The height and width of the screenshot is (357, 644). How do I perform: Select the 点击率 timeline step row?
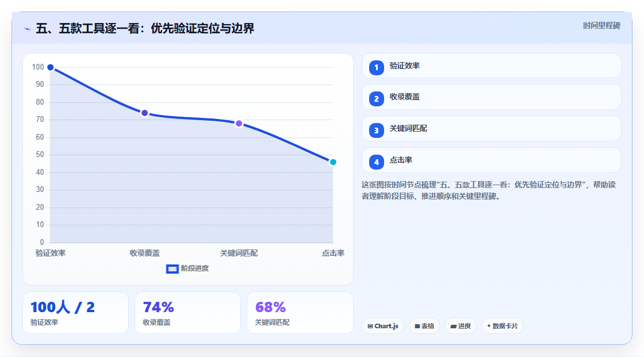click(x=491, y=160)
